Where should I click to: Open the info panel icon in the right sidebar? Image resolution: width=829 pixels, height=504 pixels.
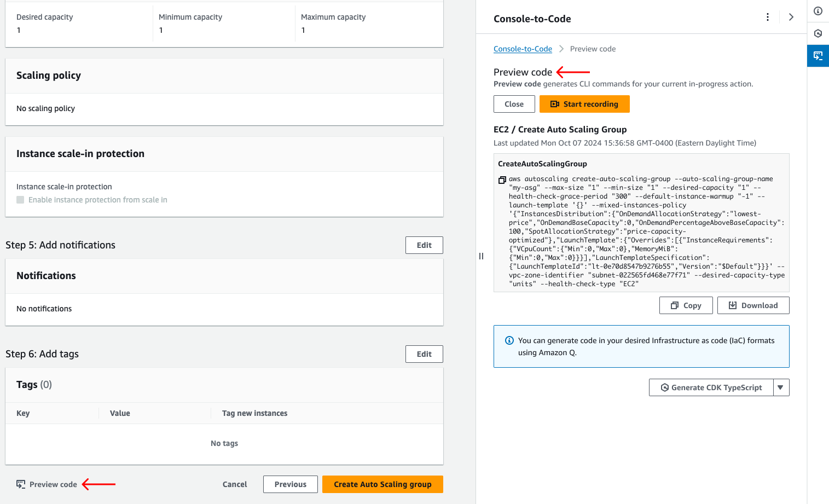818,11
